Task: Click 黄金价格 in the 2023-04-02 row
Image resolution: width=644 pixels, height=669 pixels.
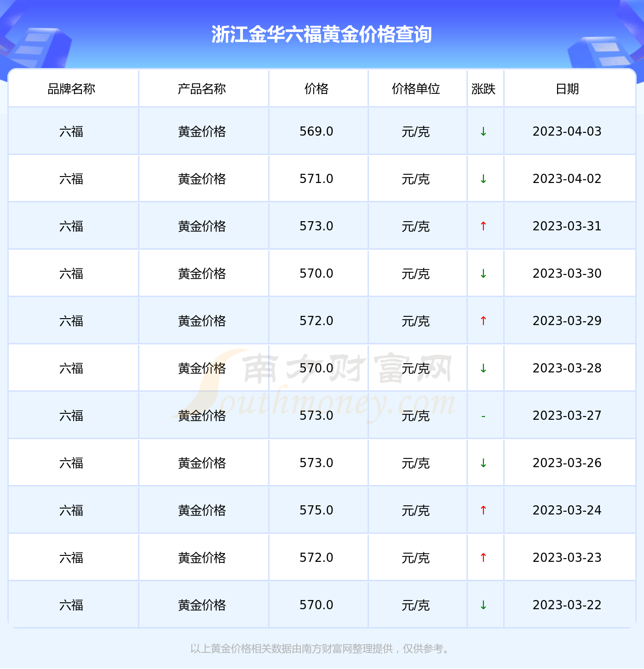Action: pyautogui.click(x=202, y=179)
